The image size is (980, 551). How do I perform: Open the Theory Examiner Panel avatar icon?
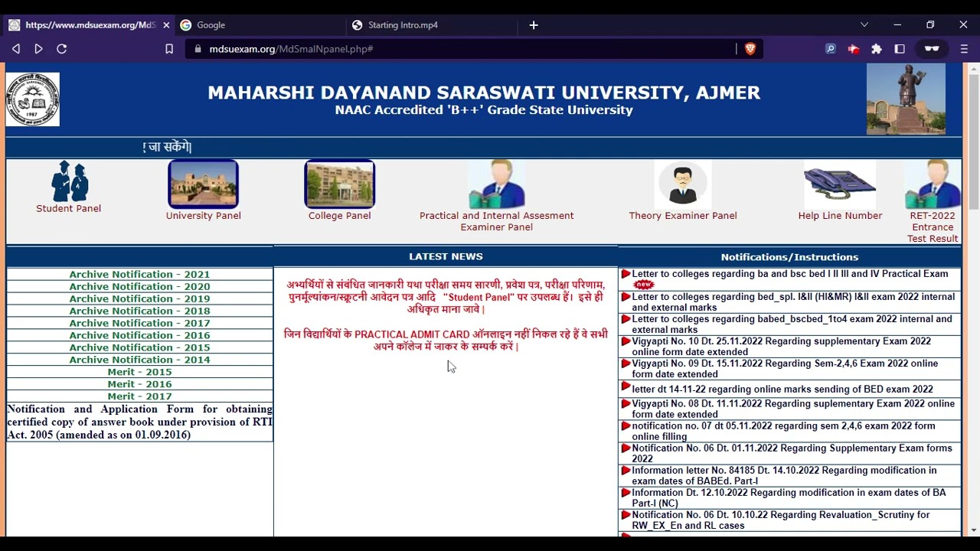(x=682, y=184)
